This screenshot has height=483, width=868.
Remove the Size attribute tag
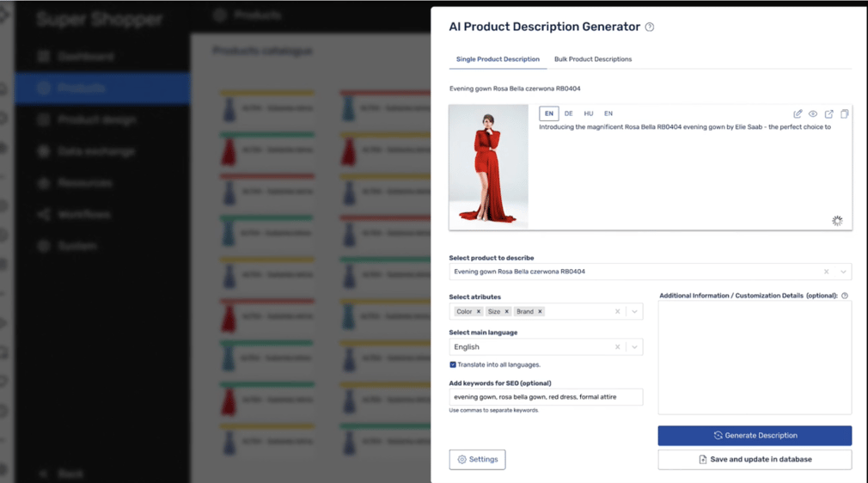507,311
